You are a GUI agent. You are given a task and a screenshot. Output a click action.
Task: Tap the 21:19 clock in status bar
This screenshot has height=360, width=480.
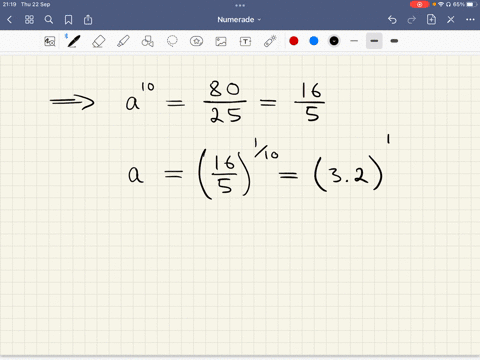click(x=9, y=4)
